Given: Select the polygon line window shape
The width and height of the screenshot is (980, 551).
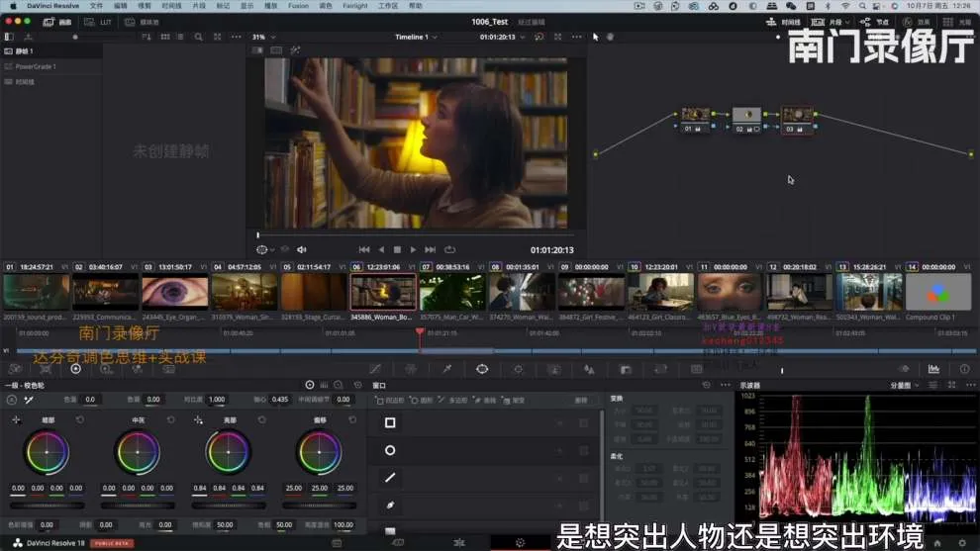Looking at the screenshot, I should (390, 477).
